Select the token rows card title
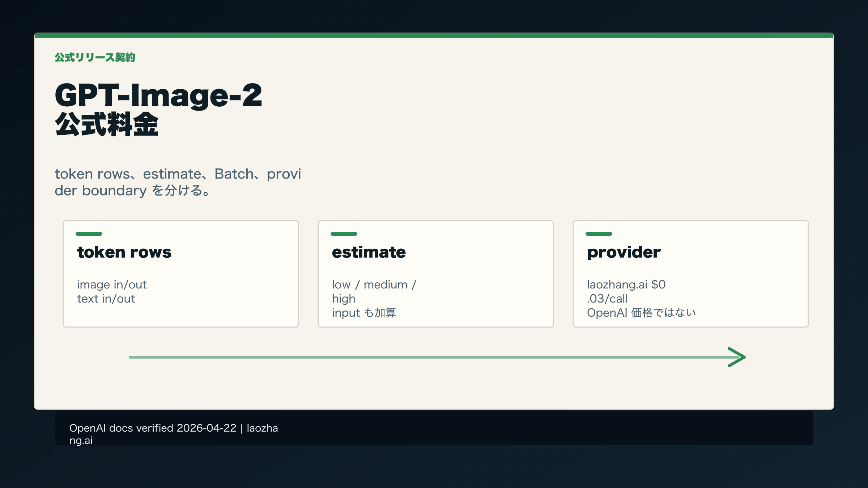868x488 pixels. pyautogui.click(x=124, y=252)
